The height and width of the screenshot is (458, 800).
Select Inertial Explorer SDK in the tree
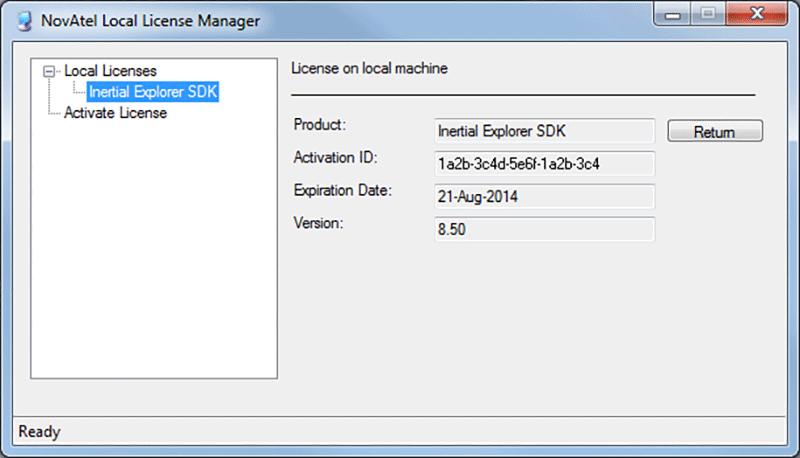pos(153,92)
